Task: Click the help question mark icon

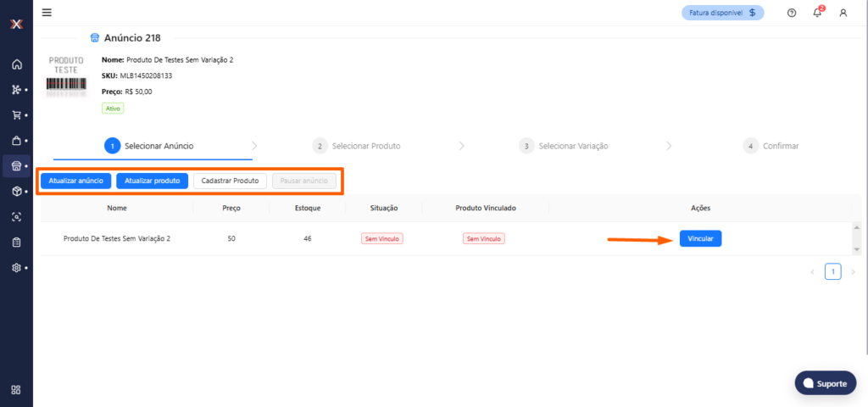Action: pos(792,13)
